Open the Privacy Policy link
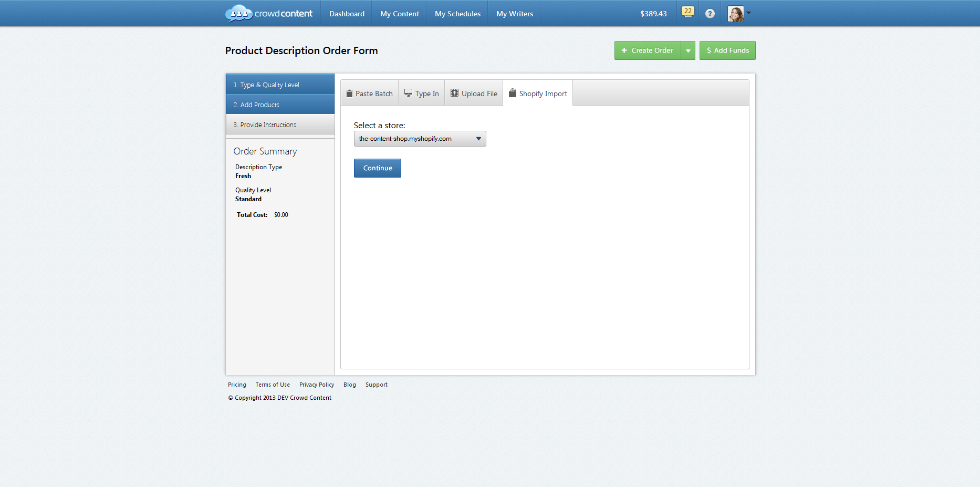This screenshot has width=980, height=487. click(x=317, y=384)
